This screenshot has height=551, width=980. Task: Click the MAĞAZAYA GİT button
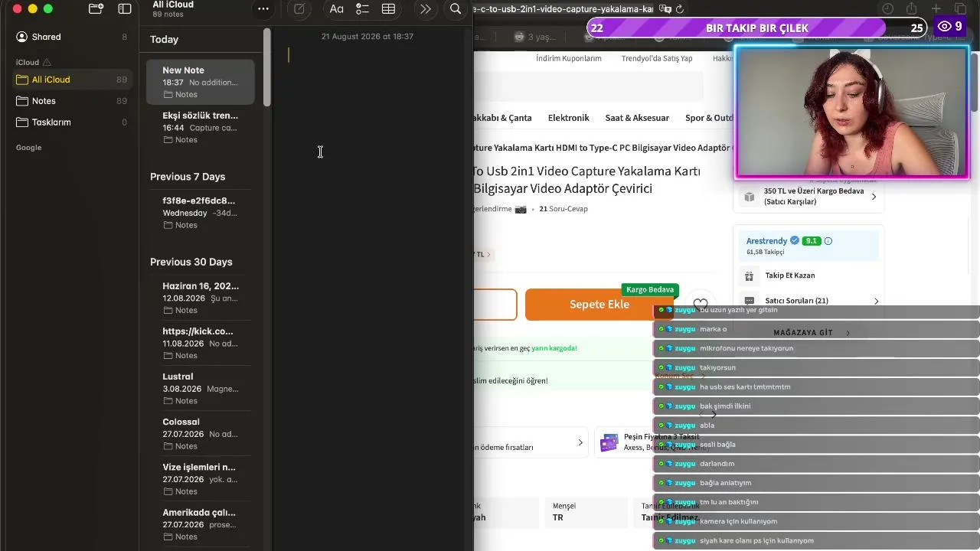coord(809,333)
